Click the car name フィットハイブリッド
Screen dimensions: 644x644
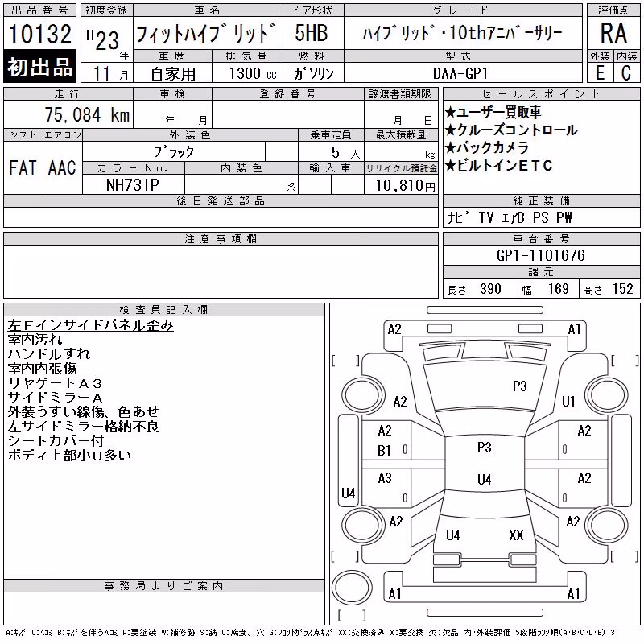[205, 33]
